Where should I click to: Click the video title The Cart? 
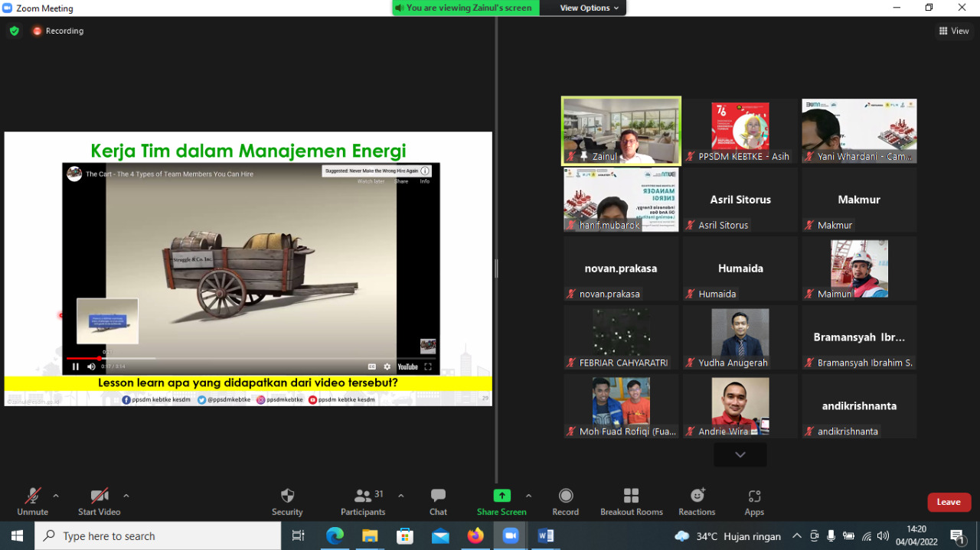click(169, 174)
